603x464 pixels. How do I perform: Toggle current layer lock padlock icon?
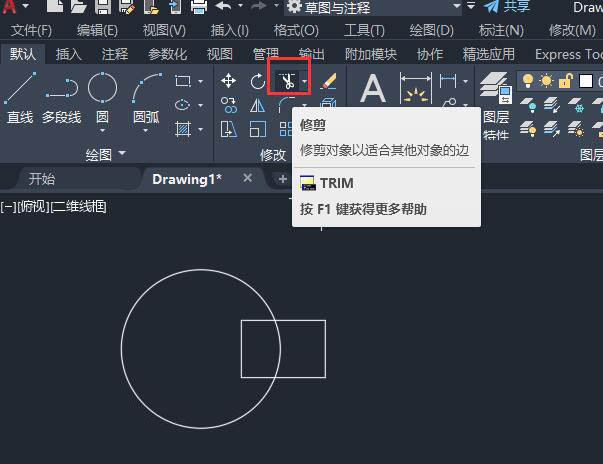[565, 81]
